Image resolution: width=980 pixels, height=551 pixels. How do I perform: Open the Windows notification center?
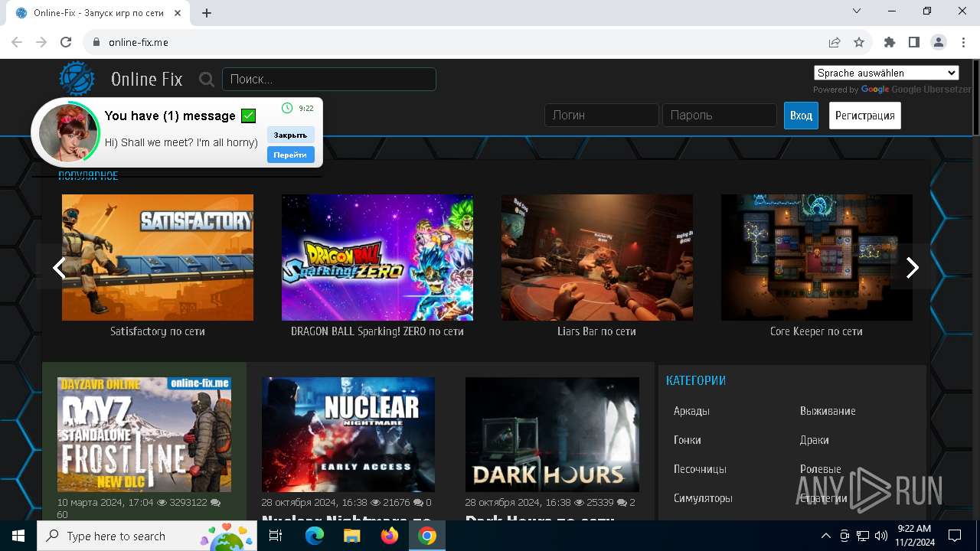tap(955, 536)
